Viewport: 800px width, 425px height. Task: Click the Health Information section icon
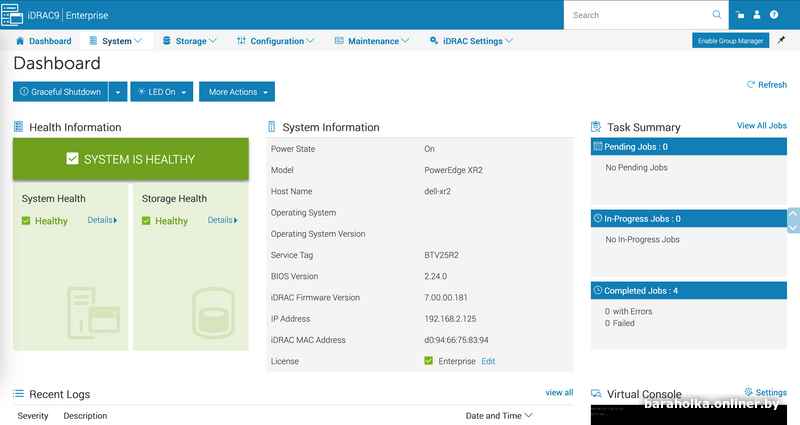click(x=18, y=127)
